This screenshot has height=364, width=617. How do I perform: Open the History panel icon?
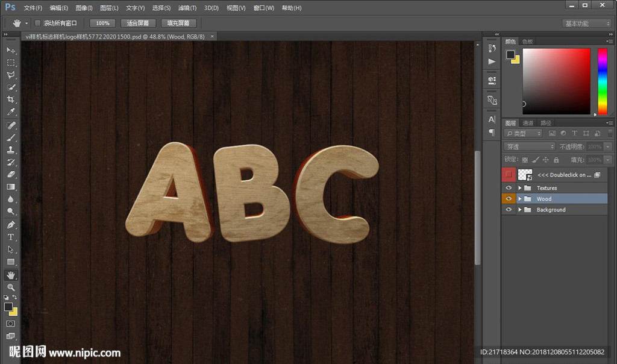click(x=492, y=48)
